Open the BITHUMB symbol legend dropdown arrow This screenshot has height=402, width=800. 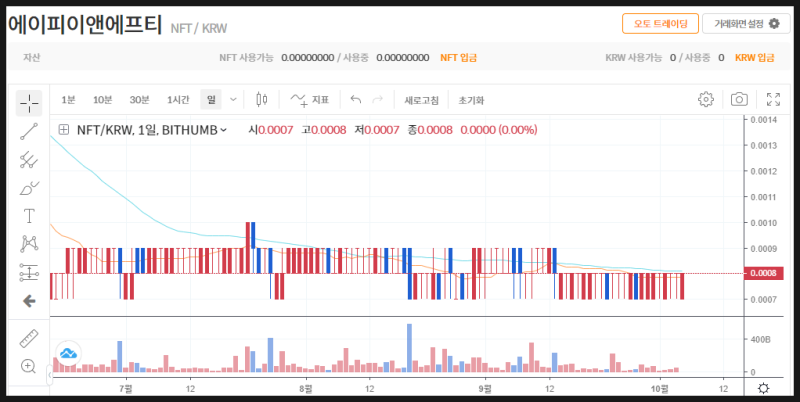[223, 130]
